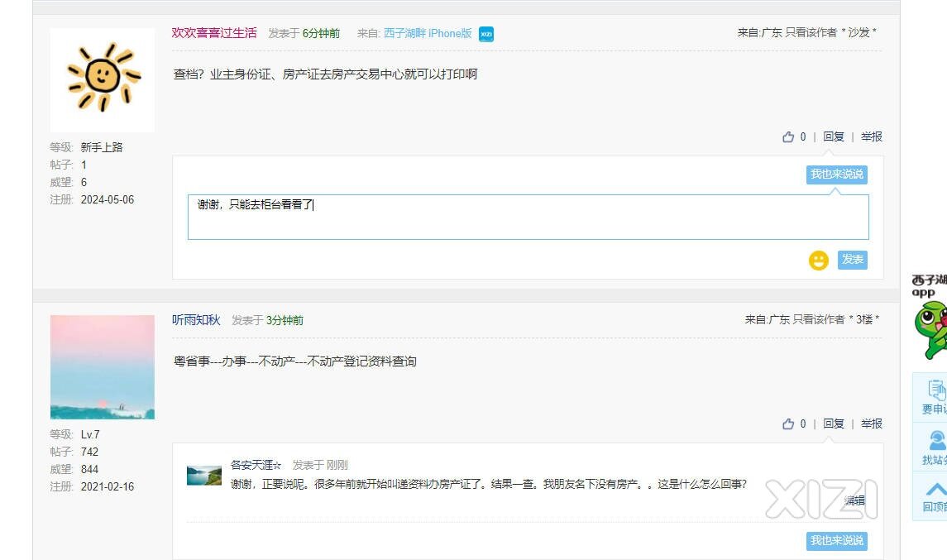Click 我也来说说 below 各安天涯☆ comment
The image size is (947, 560).
(x=836, y=541)
